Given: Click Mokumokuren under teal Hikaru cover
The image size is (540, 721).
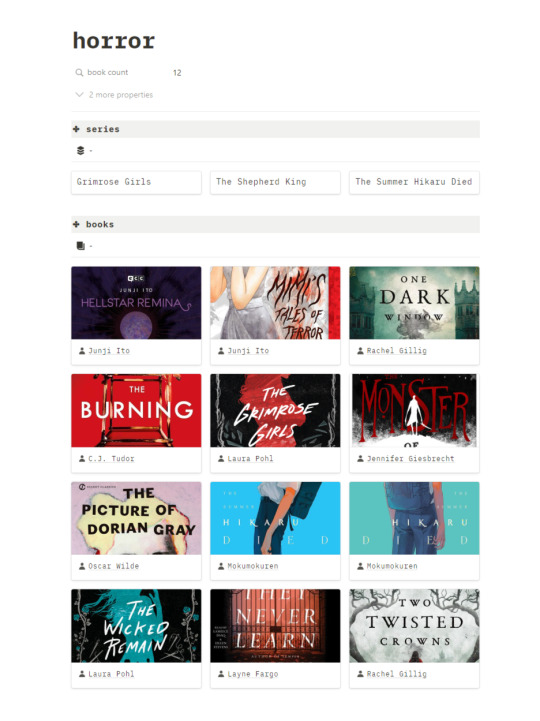Looking at the screenshot, I should pos(392,566).
